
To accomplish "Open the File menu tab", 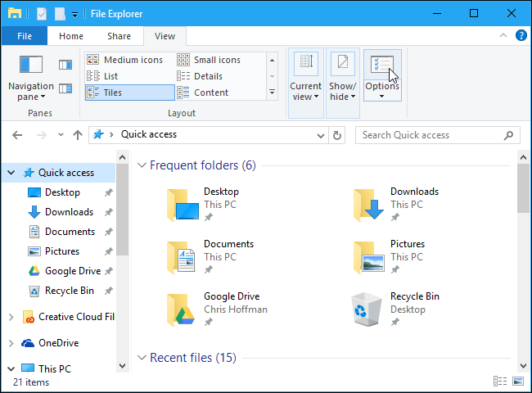I will pos(25,36).
